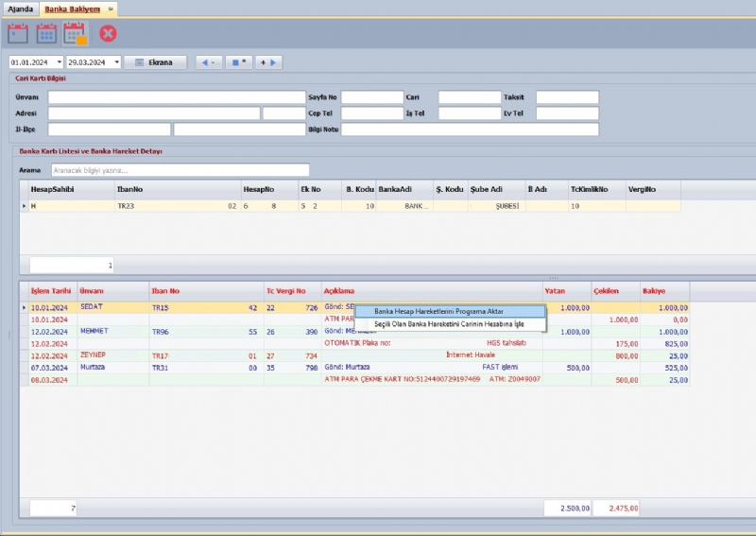Click the Bilgi Notu input field
Image resolution: width=756 pixels, height=536 pixels.
(x=470, y=130)
